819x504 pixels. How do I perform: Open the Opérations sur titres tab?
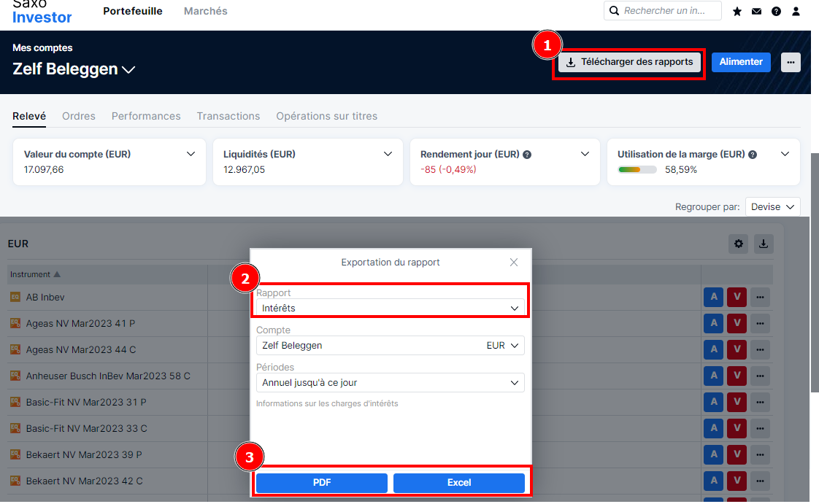click(327, 116)
